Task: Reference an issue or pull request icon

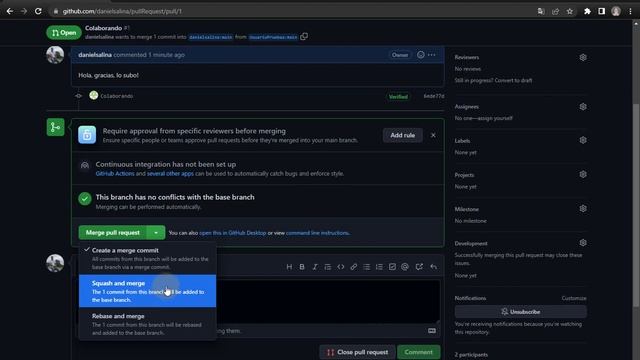Action: 419,267
